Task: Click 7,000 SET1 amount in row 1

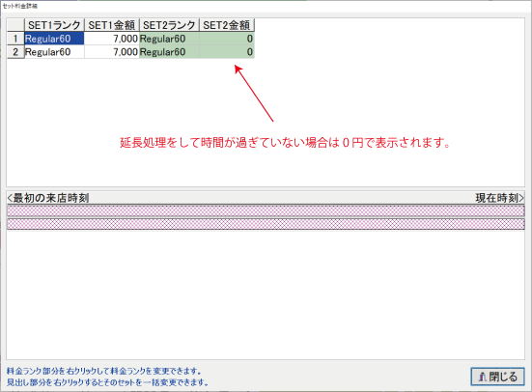Action: coord(112,39)
